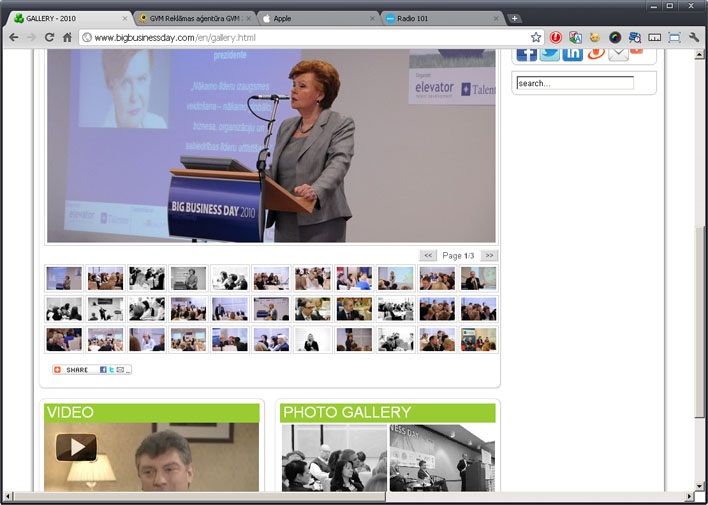Open a new tab with the plus button
This screenshot has height=505, width=708.
[x=514, y=19]
